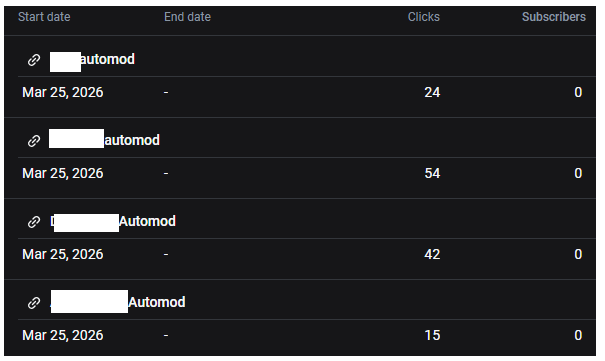Click the end date dash in the 54-click row
The image size is (605, 361).
coord(166,174)
